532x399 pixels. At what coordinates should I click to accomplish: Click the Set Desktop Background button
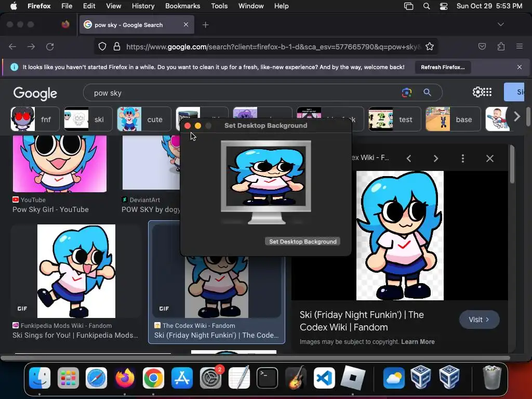click(303, 242)
